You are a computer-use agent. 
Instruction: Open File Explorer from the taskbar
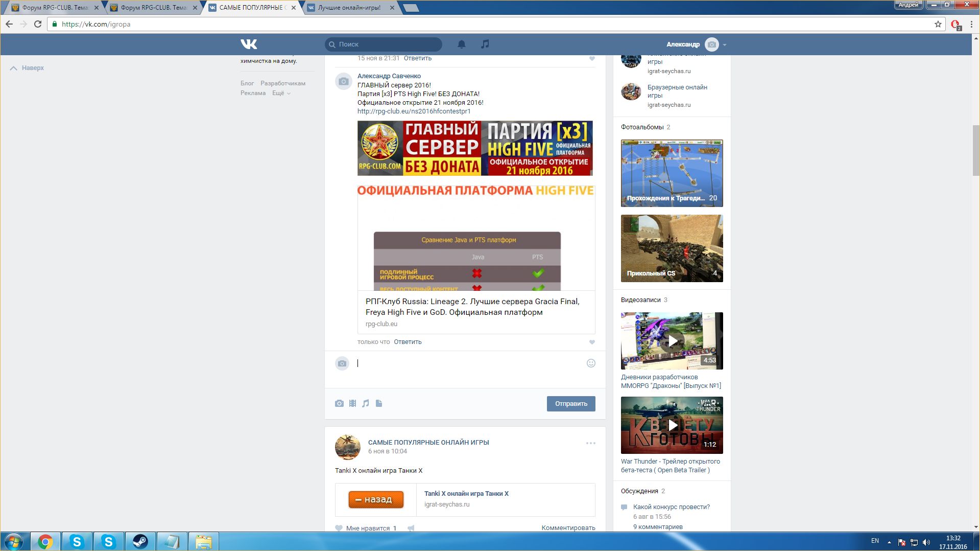[x=203, y=541]
